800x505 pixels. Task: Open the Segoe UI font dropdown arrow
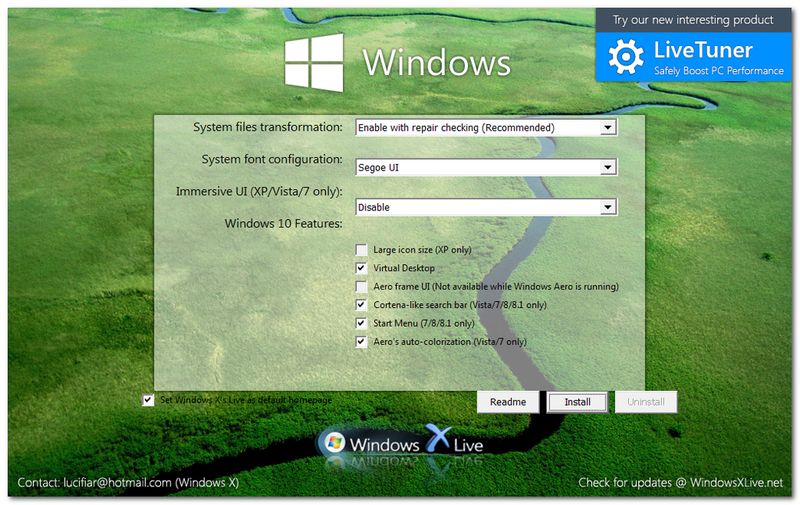point(608,167)
